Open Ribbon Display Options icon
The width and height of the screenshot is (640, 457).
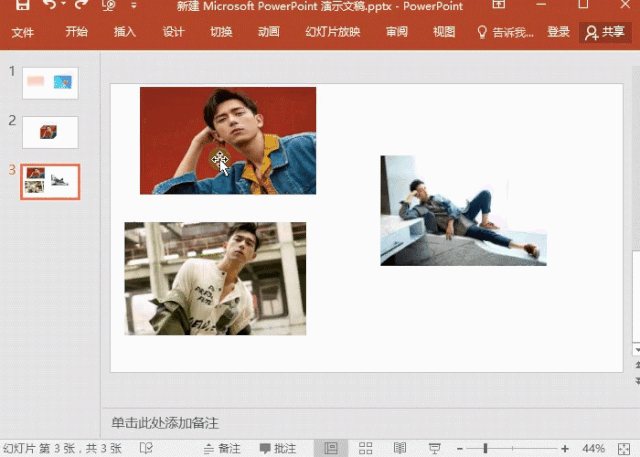tap(498, 4)
